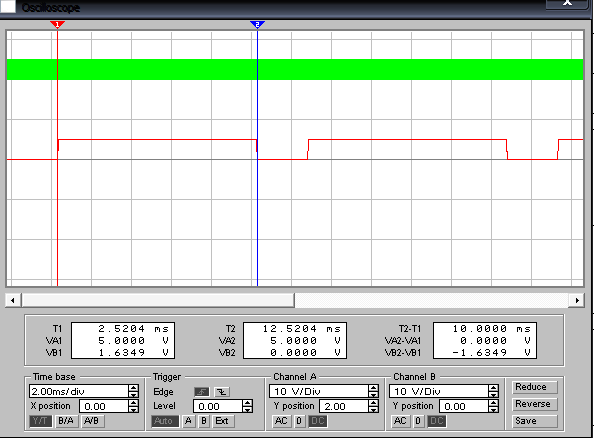The width and height of the screenshot is (594, 438).
Task: Click the trigger Level input field
Action: point(218,407)
